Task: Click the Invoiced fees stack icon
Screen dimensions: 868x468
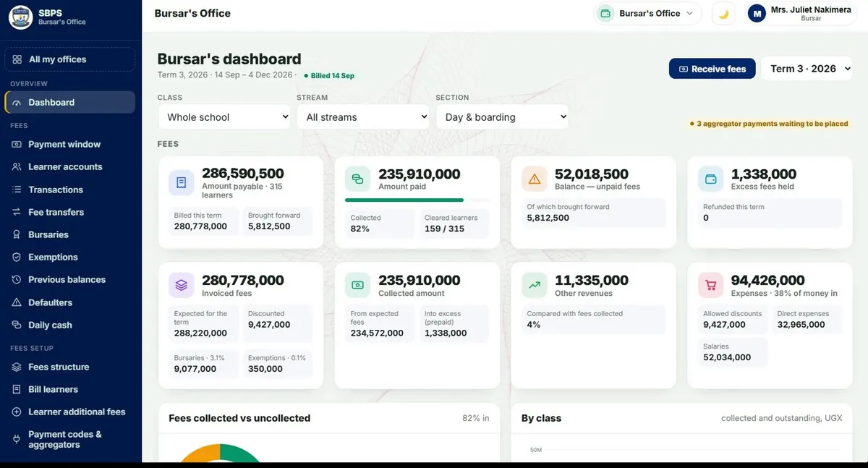Action: click(181, 285)
